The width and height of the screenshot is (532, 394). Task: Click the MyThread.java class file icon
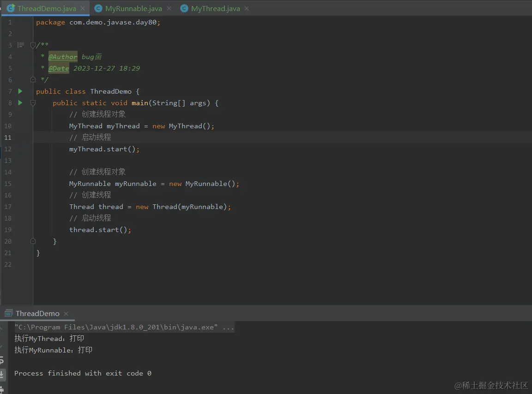tap(184, 8)
